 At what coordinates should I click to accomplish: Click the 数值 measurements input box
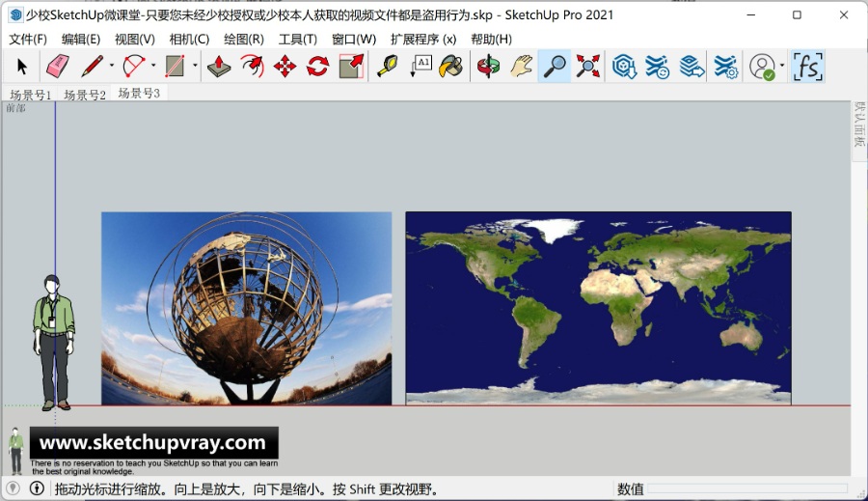tap(747, 488)
